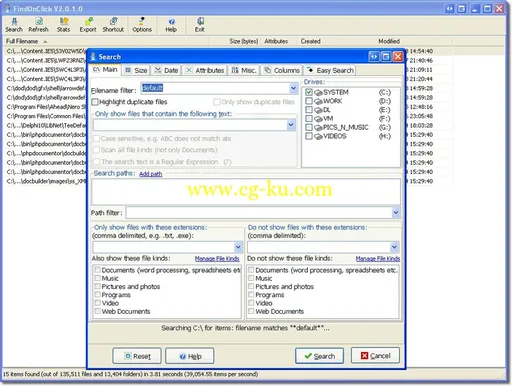Image resolution: width=512 pixels, height=386 pixels.
Task: Click the WORK drive icon
Action: (x=318, y=101)
